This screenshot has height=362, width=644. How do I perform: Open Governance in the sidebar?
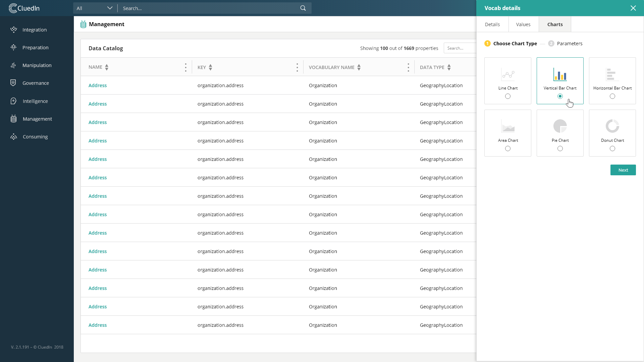pyautogui.click(x=36, y=83)
